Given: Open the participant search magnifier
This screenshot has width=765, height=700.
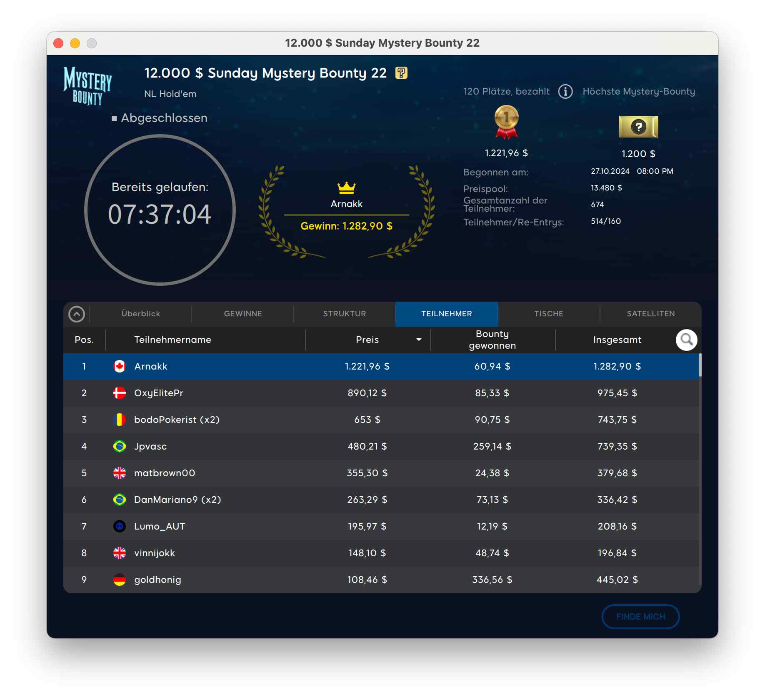Looking at the screenshot, I should pyautogui.click(x=686, y=340).
